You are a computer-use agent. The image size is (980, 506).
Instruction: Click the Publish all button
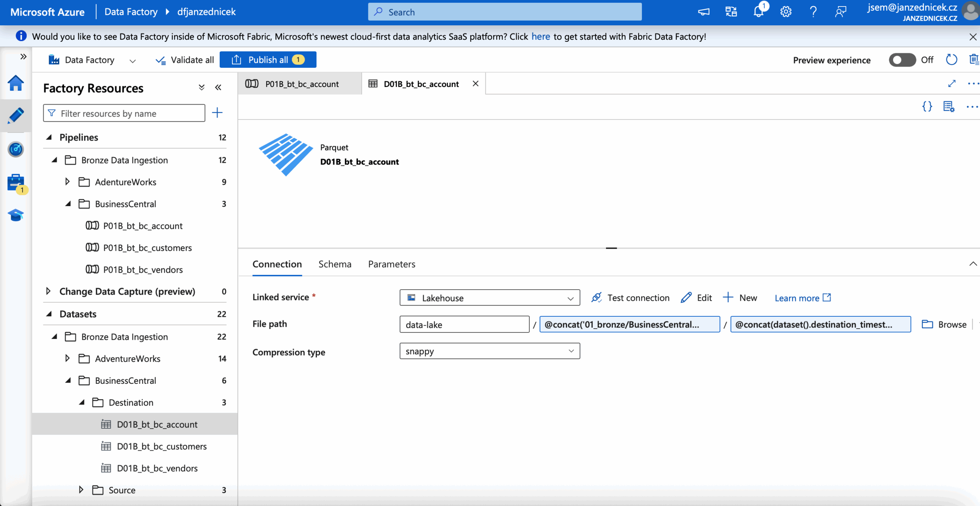(268, 60)
